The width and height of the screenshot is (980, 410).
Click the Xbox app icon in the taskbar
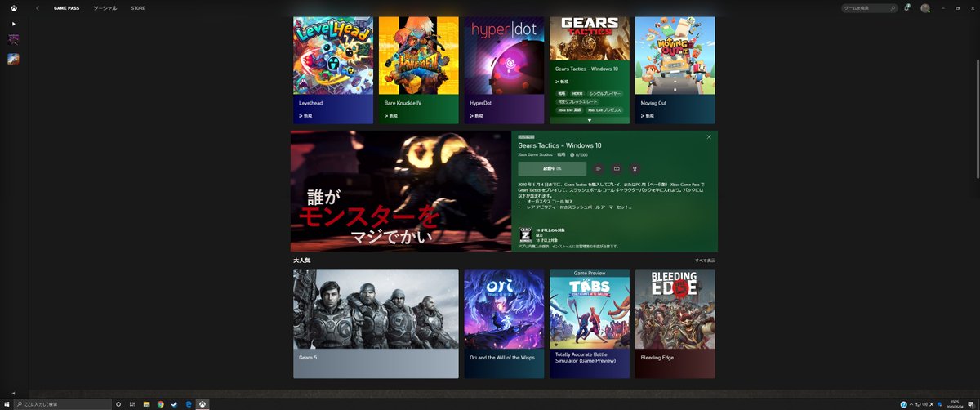(x=203, y=403)
